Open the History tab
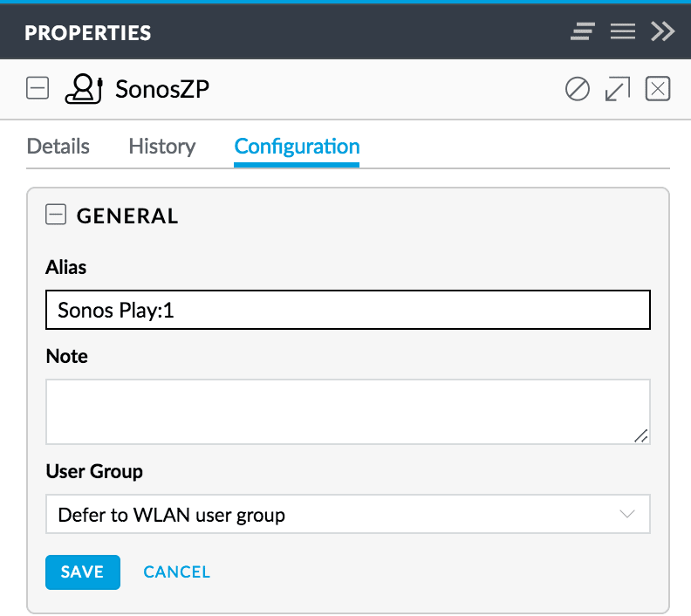The height and width of the screenshot is (616, 691). 162,147
